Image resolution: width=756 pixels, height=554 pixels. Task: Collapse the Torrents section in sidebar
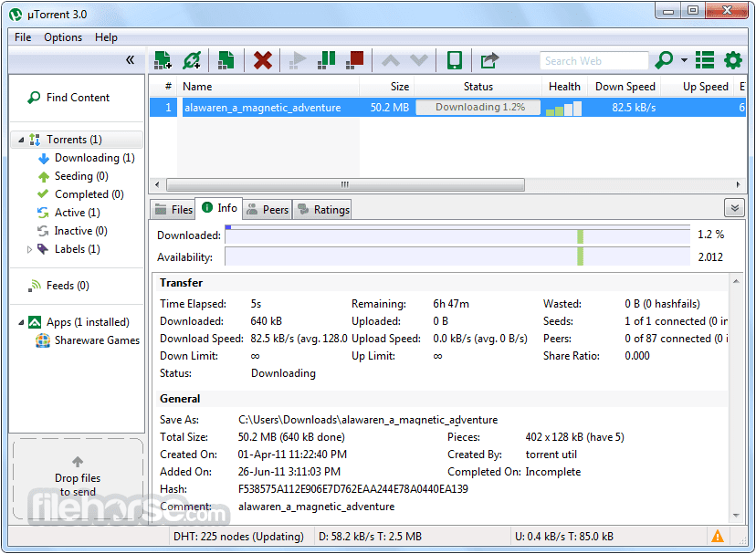coord(22,140)
